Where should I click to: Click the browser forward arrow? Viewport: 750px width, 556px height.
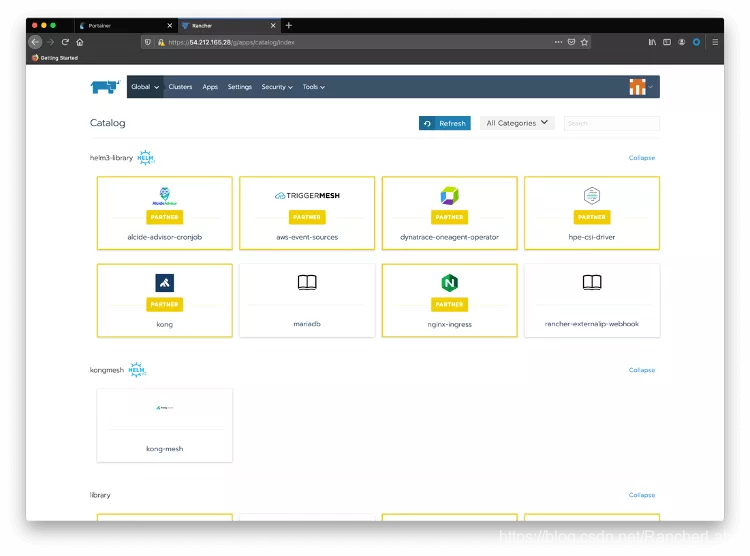click(51, 42)
